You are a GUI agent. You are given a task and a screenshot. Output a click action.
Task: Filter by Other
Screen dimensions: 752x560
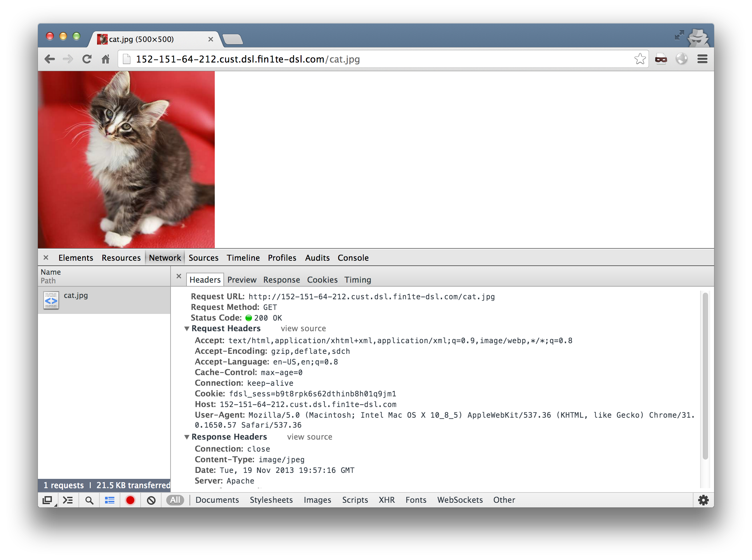pos(504,500)
